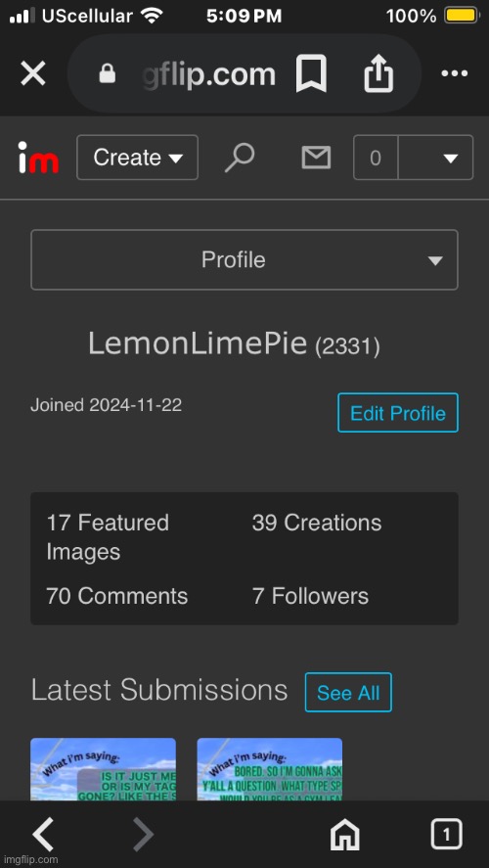This screenshot has height=868, width=489.
Task: Expand the Create dropdown
Action: [137, 158]
